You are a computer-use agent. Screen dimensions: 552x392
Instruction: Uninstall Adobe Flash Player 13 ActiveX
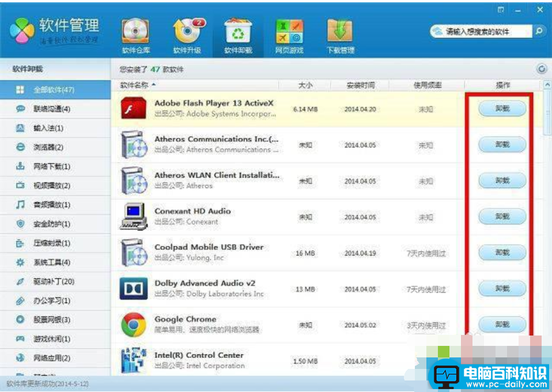[502, 108]
